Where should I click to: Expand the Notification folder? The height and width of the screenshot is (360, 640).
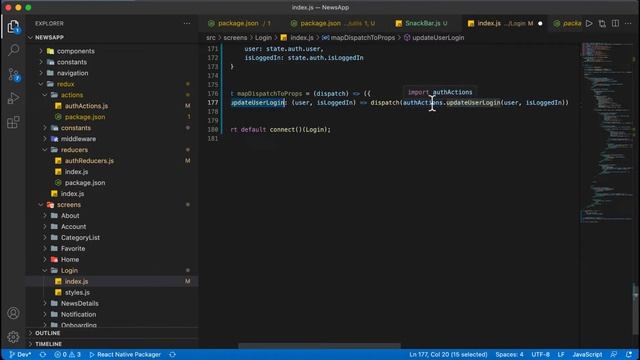click(78, 314)
